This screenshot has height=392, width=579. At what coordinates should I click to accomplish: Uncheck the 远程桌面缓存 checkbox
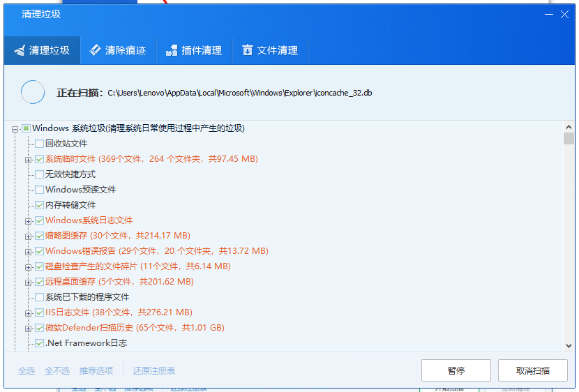pyautogui.click(x=40, y=282)
